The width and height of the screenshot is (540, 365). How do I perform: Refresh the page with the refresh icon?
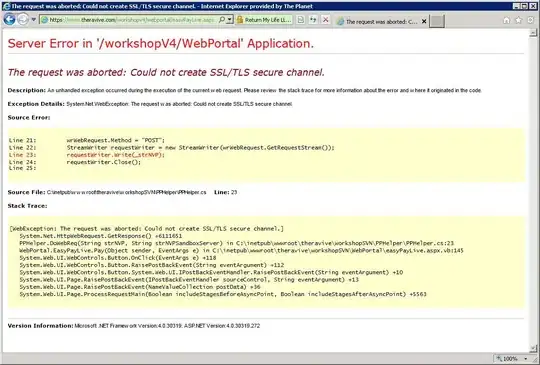pyautogui.click(x=313, y=20)
